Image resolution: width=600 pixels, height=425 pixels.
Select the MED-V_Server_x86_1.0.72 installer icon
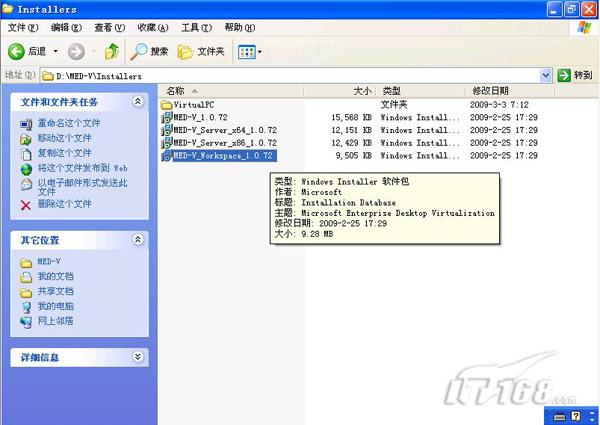click(166, 143)
